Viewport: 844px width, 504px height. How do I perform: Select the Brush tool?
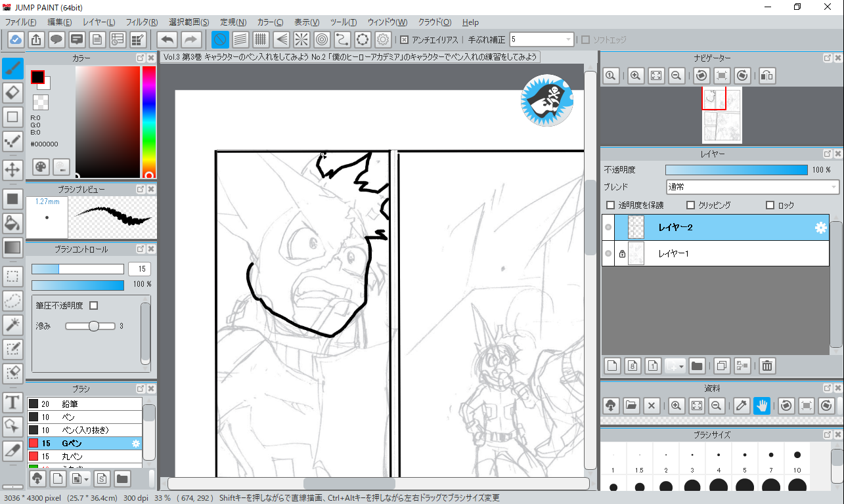coord(12,68)
